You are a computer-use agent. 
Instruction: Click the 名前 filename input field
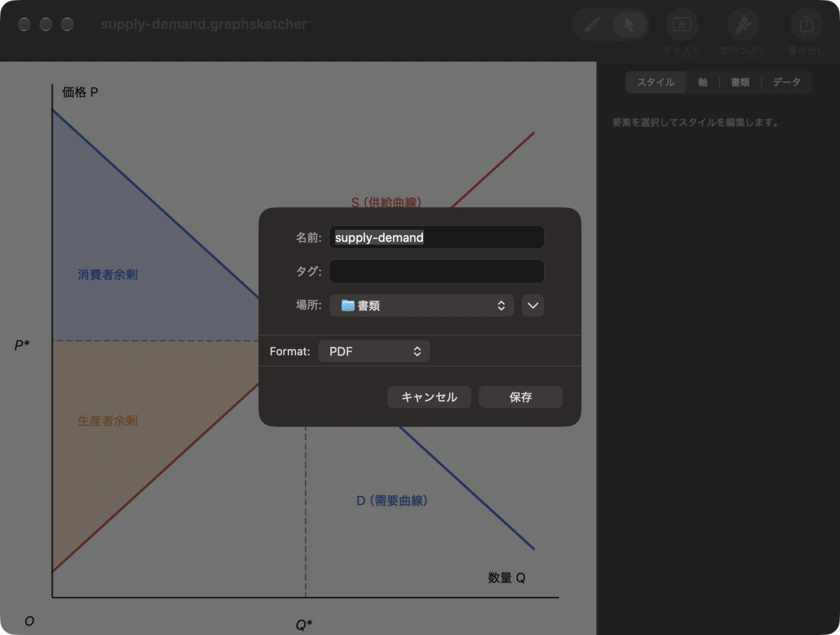[437, 237]
